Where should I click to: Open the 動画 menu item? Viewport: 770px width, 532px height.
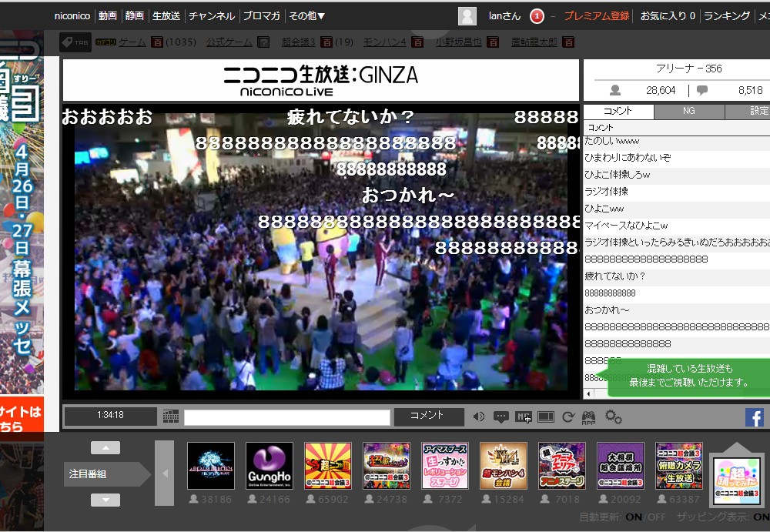pos(108,15)
